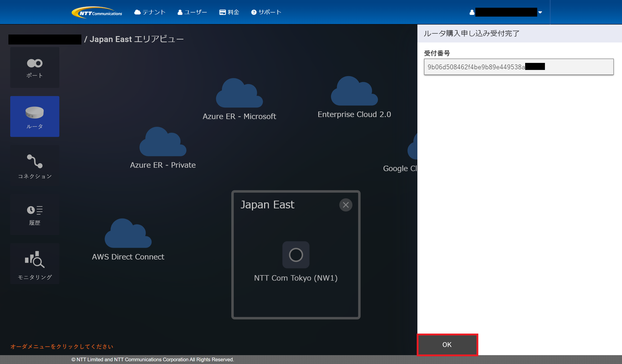The width and height of the screenshot is (622, 364).
Task: Click the Enterprise Cloud 2.0 cloud icon
Action: coord(354,92)
